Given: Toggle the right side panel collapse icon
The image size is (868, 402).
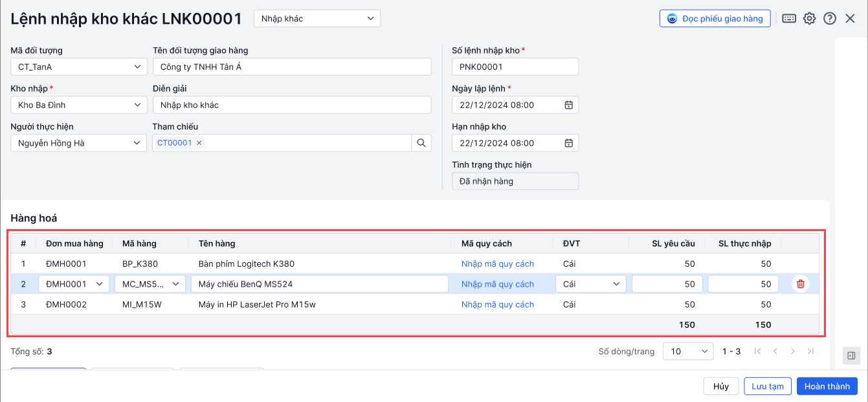Looking at the screenshot, I should click(x=851, y=355).
